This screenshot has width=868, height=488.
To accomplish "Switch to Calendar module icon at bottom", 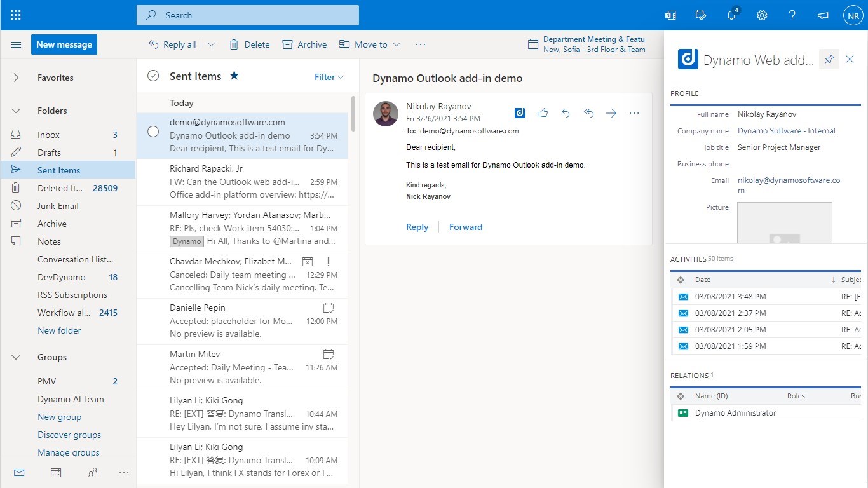I will tap(56, 473).
